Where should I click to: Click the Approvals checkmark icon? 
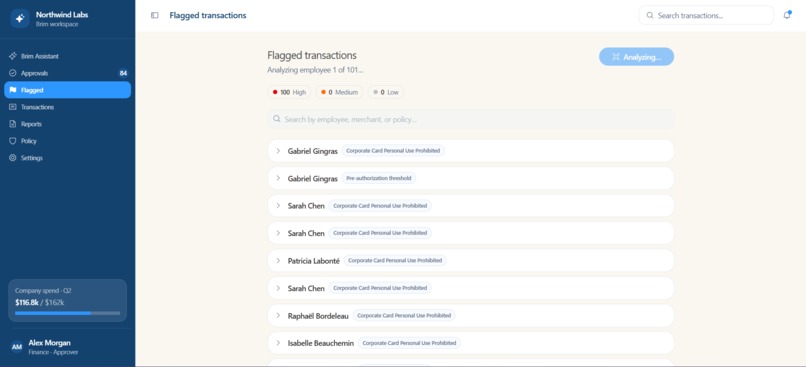click(13, 73)
